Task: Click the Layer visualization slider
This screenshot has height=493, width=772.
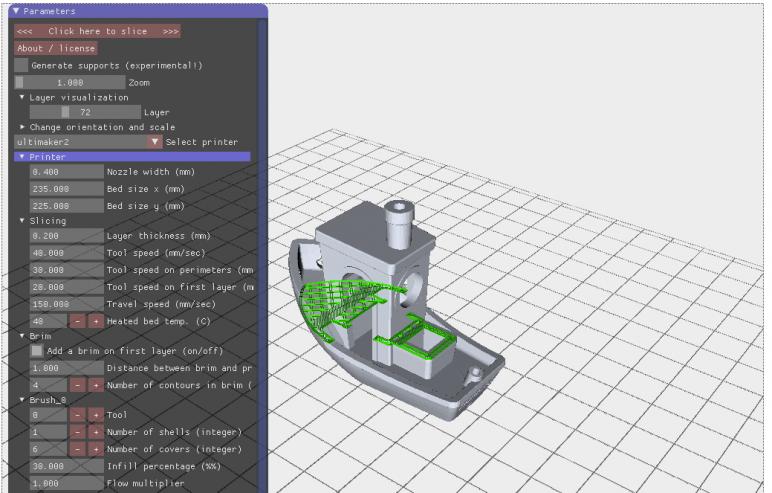Action: 85,113
